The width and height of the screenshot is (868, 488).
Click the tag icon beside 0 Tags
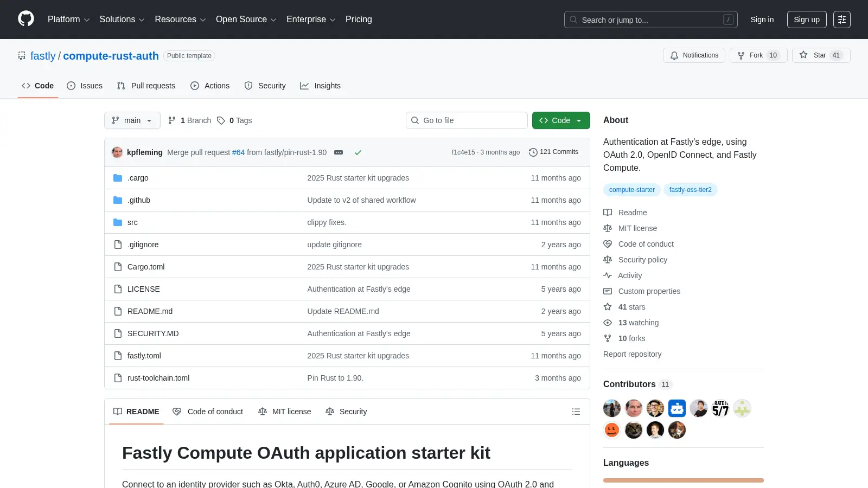[221, 120]
